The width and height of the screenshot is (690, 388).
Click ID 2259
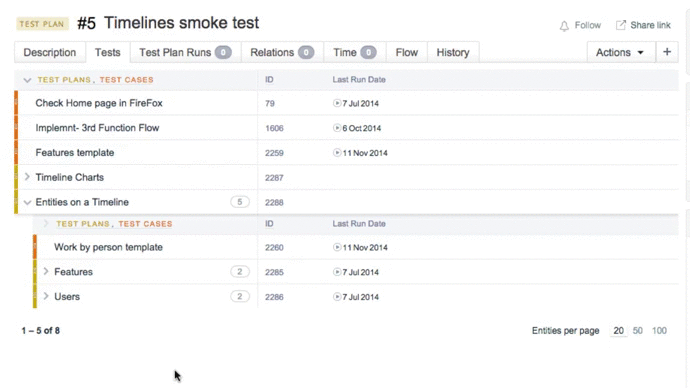[x=274, y=153]
